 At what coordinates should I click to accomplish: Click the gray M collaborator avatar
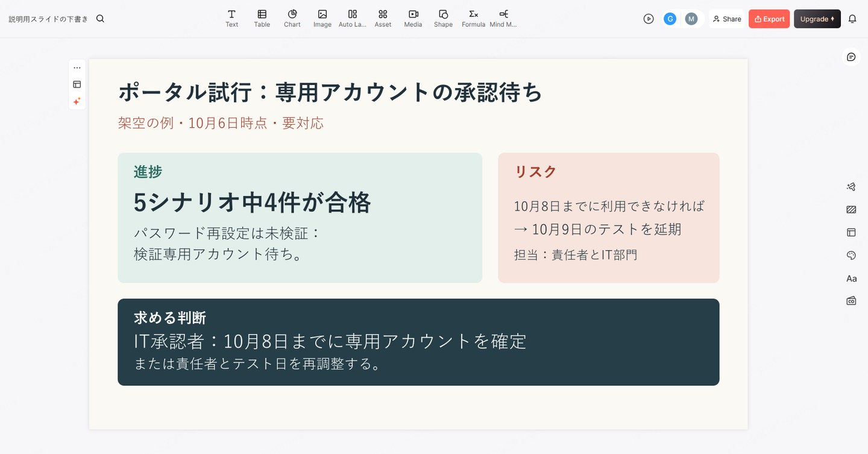coord(691,19)
